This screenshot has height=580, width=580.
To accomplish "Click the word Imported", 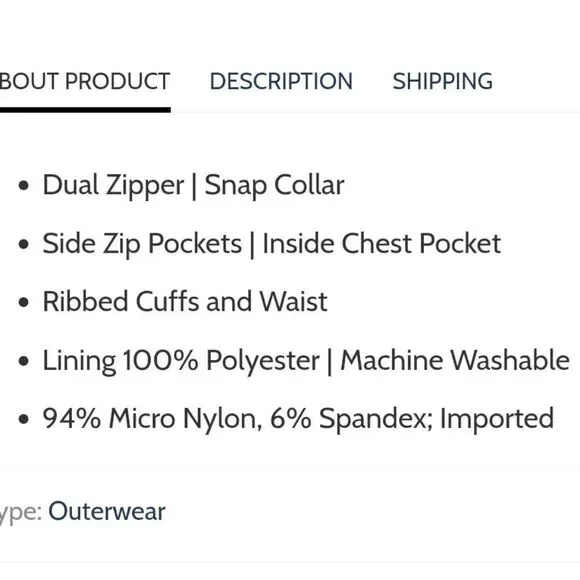I will pos(497,419).
